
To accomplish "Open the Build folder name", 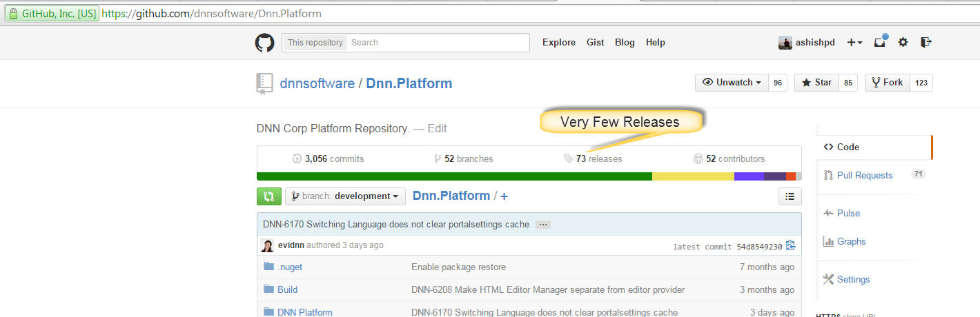I will tap(288, 289).
